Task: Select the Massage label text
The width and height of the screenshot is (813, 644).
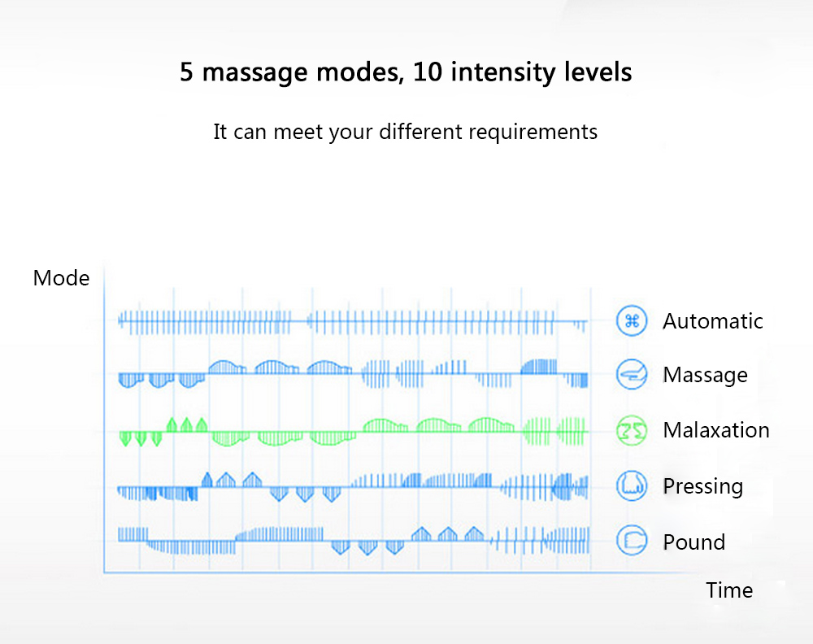Action: 705,375
